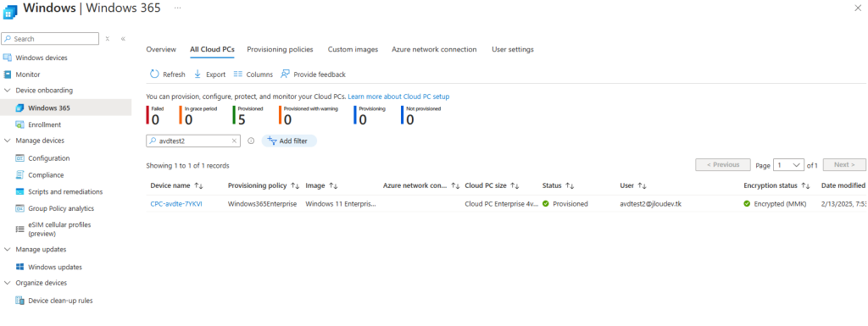Click the Provisioning count tile
Image resolution: width=868 pixels, height=326 pixels.
370,115
